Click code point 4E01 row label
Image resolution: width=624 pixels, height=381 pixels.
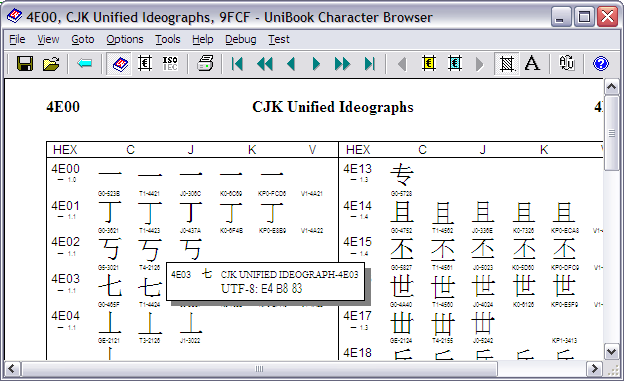[x=65, y=206]
